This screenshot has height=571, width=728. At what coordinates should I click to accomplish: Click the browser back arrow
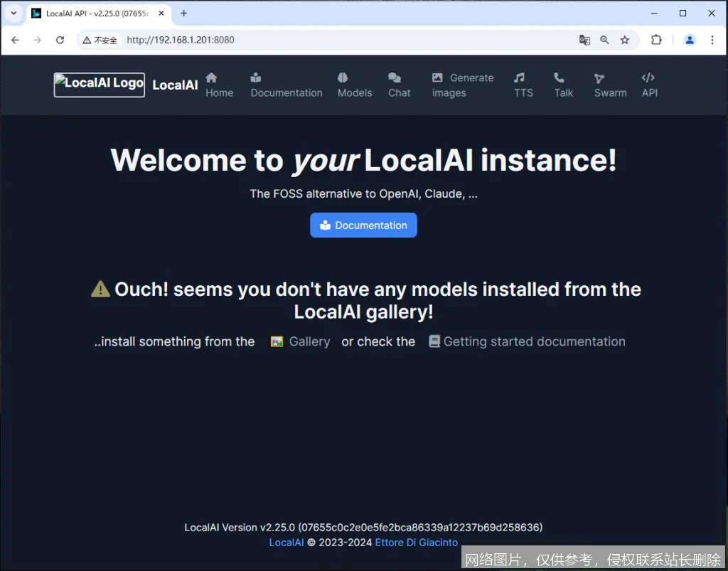pos(16,40)
